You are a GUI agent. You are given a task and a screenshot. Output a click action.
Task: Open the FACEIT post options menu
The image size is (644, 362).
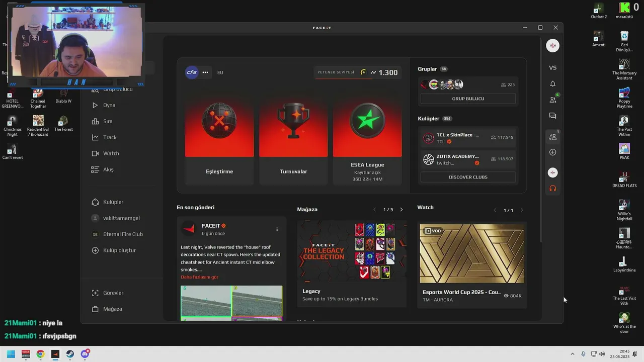tap(277, 229)
